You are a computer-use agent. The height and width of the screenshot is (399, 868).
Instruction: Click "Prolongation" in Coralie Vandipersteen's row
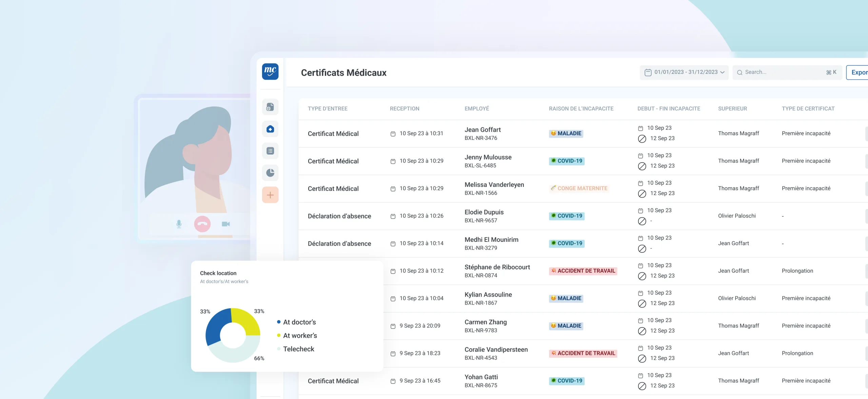pos(797,353)
